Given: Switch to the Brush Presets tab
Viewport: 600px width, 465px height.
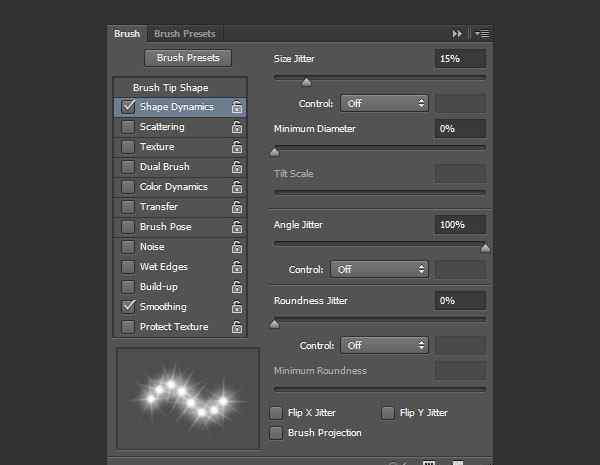Looking at the screenshot, I should [x=185, y=34].
